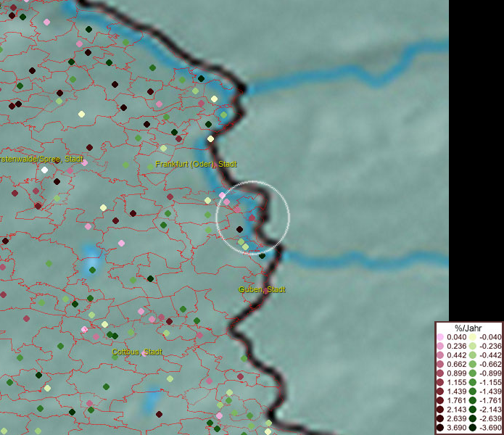Click white data point below Fürstenwalde/Spree label
The image size is (504, 435).
pos(45,170)
